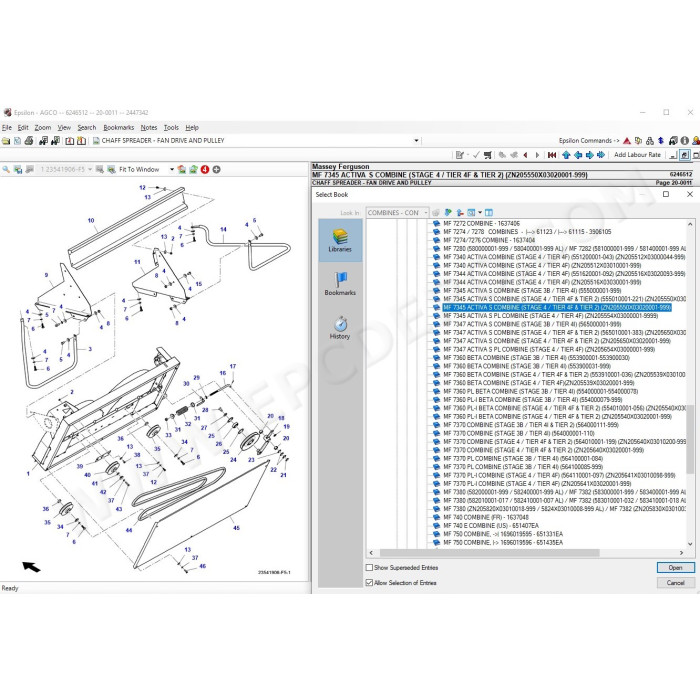Screen dimensions: 700x700
Task: Click the shopping cart icon
Action: pos(488,155)
